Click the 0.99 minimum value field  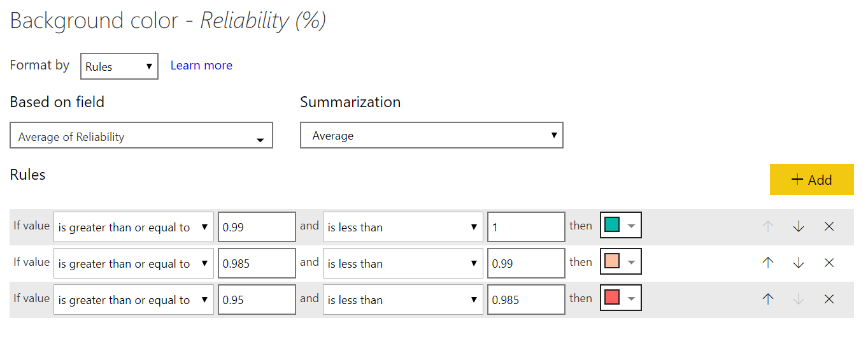(257, 227)
